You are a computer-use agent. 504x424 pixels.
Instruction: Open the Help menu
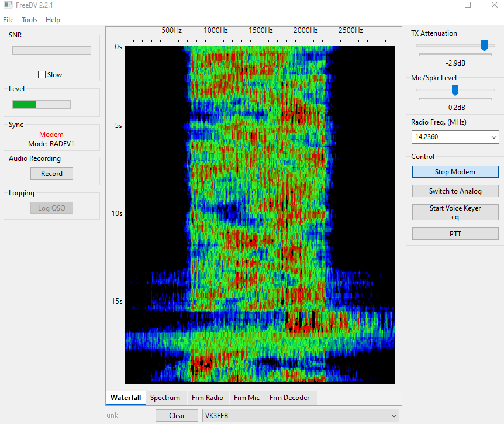click(x=53, y=20)
